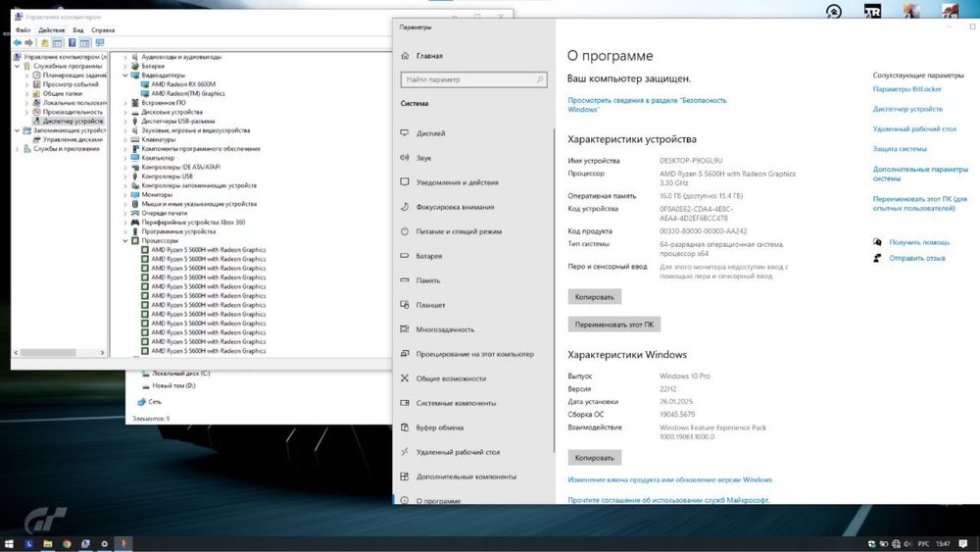Open the Windows Start menu
Image resolution: width=980 pixels, height=552 pixels.
coord(9,544)
